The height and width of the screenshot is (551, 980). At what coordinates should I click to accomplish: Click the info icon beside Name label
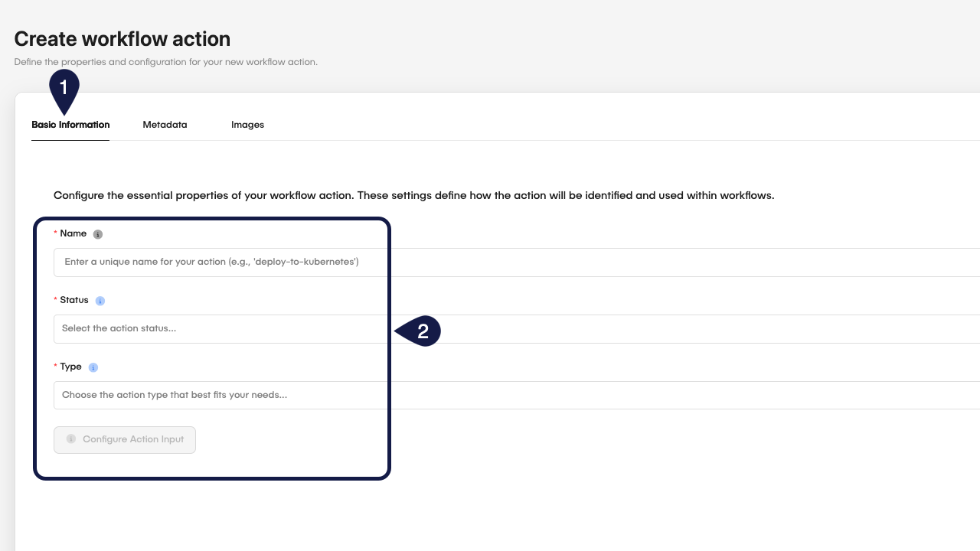click(x=97, y=234)
